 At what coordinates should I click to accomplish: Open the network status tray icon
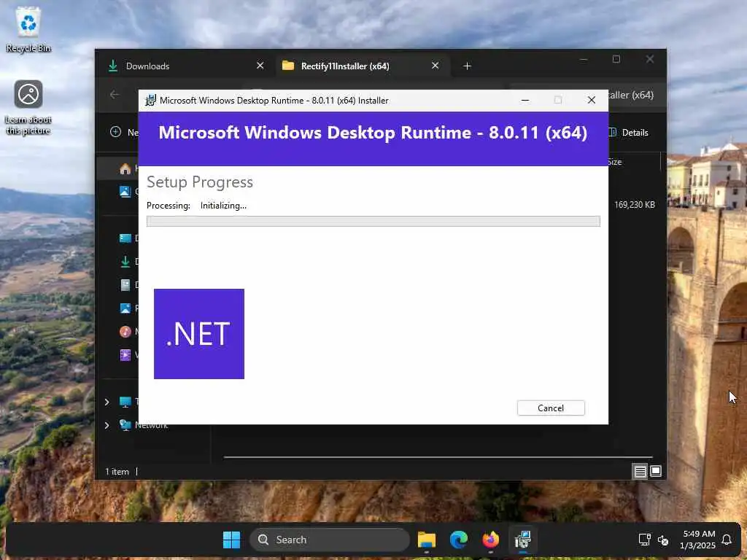coord(645,540)
